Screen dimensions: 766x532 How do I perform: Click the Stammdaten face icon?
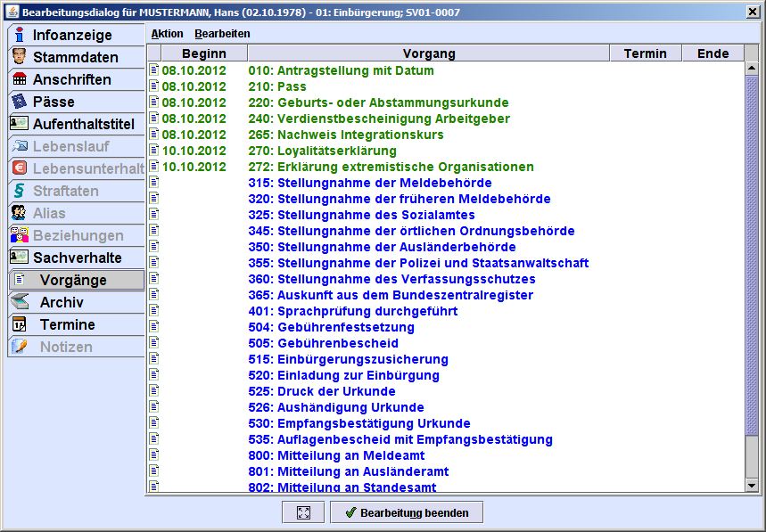[19, 57]
